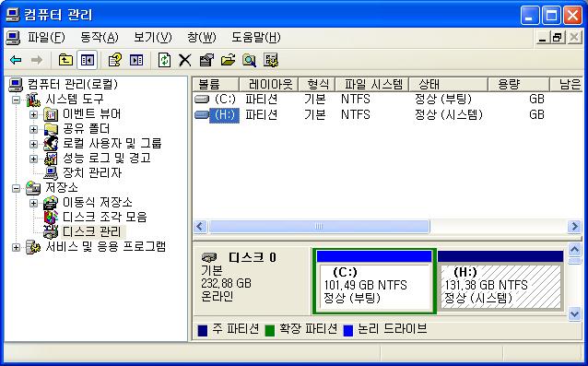The width and height of the screenshot is (588, 366).
Task: Click the disk view scroll up arrow
Action: click(x=574, y=249)
